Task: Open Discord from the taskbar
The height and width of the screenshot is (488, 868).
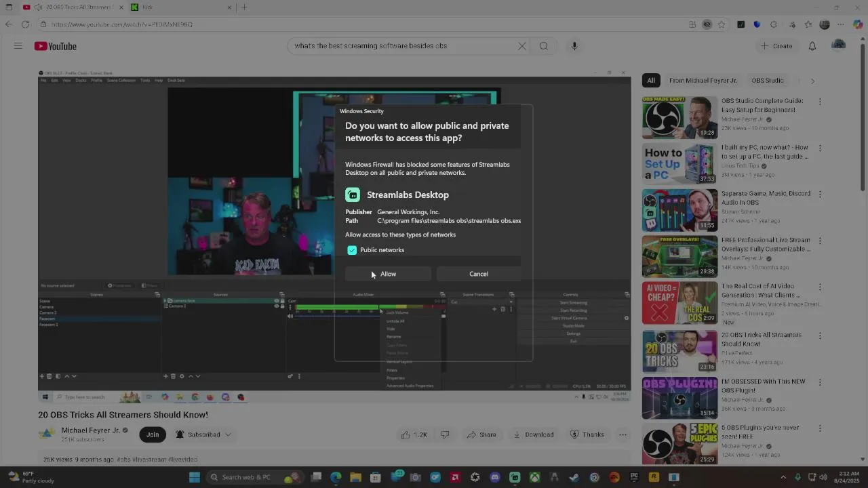Action: pyautogui.click(x=495, y=477)
